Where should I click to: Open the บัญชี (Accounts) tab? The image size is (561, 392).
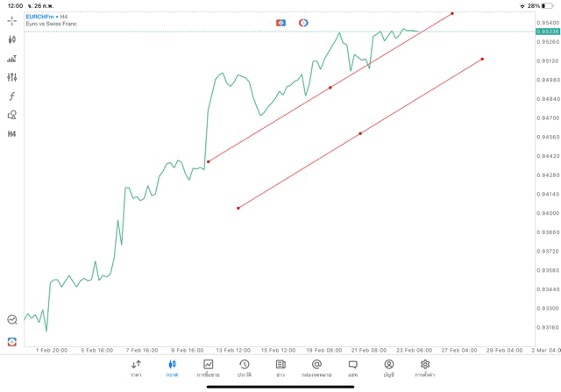(388, 367)
